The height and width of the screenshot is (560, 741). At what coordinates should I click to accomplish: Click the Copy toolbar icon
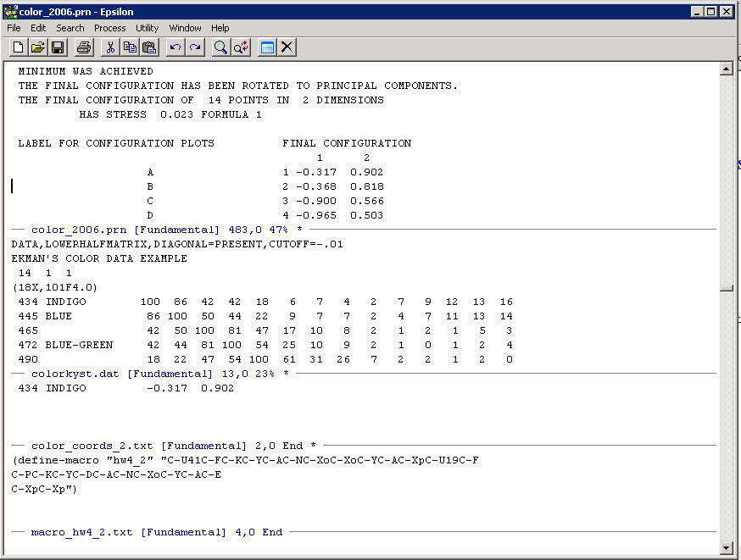coord(130,47)
